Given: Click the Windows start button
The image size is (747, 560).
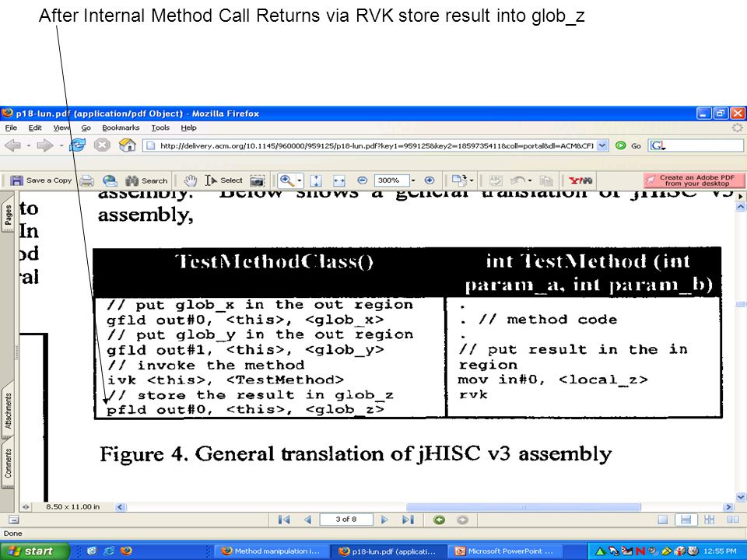Looking at the screenshot, I should [x=34, y=551].
